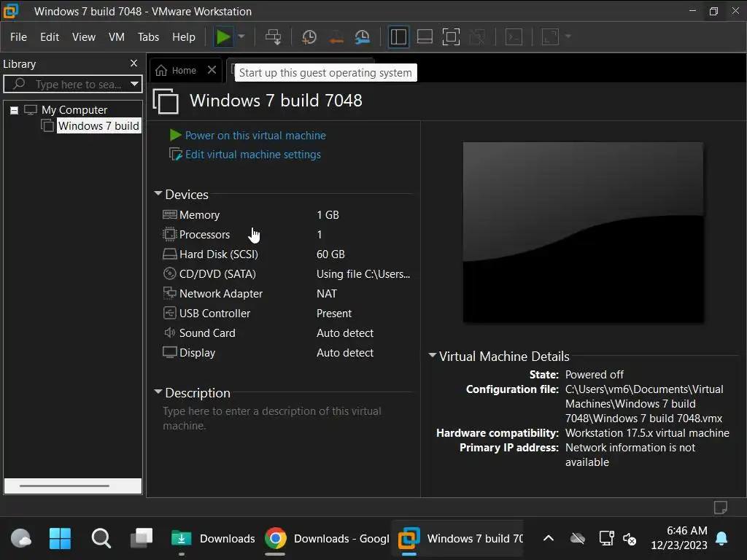Toggle the thumbnail bar view icon
The width and height of the screenshot is (747, 560).
coord(425,36)
